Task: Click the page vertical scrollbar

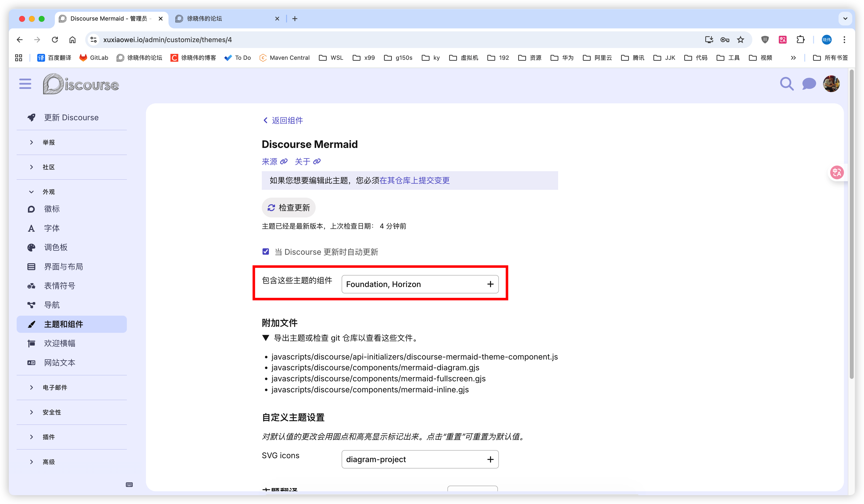Action: 851,223
